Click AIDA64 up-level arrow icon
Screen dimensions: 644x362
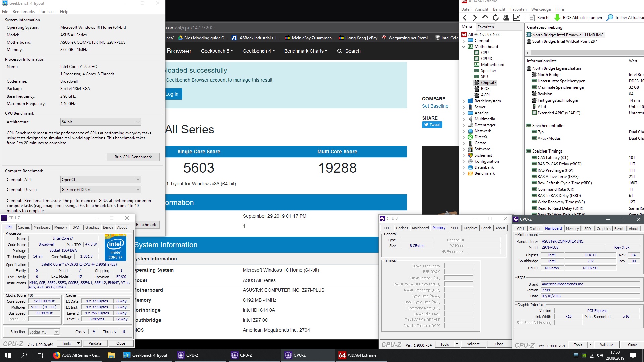[x=485, y=17]
